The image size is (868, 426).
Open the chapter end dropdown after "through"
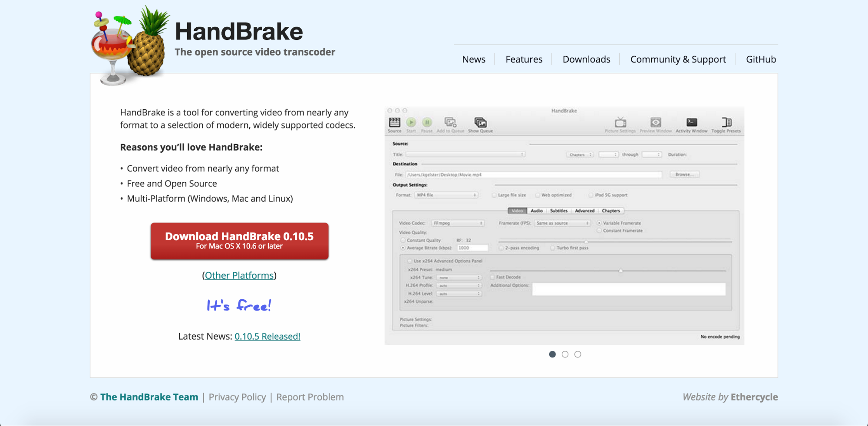coord(651,154)
